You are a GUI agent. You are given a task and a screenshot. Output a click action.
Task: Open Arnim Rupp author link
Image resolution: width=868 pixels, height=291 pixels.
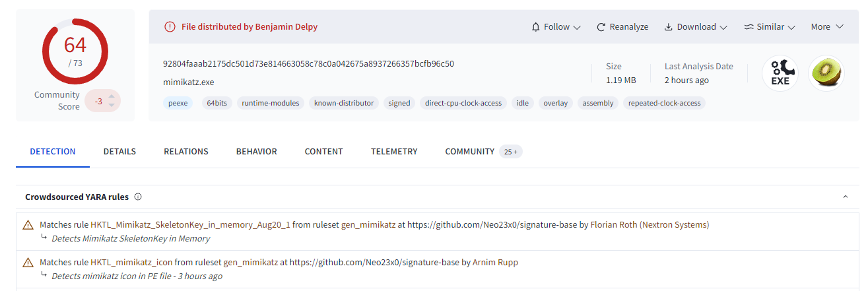pos(495,263)
